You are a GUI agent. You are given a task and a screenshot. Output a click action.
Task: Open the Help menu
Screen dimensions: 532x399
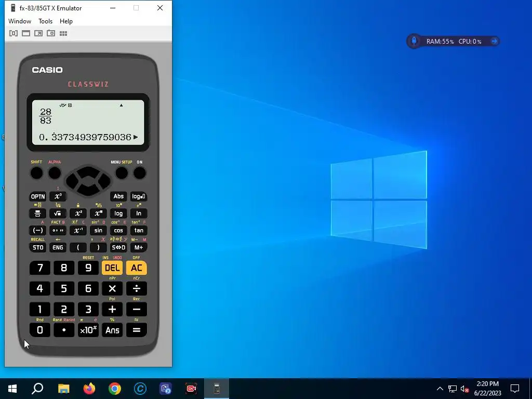tap(66, 21)
